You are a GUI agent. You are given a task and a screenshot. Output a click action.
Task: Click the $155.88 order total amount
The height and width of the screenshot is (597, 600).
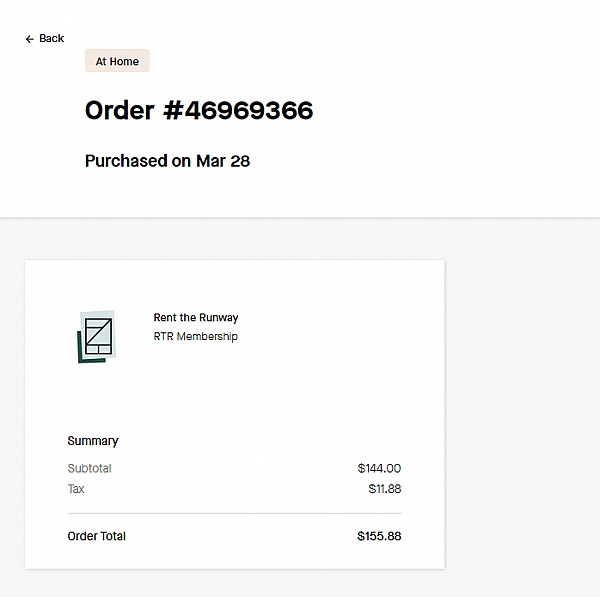click(x=379, y=536)
